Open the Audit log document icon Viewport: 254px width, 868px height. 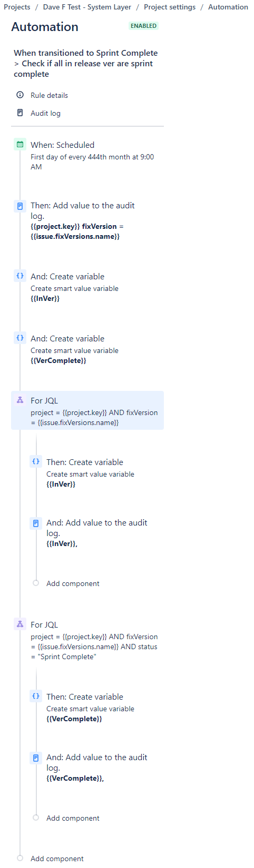[20, 113]
